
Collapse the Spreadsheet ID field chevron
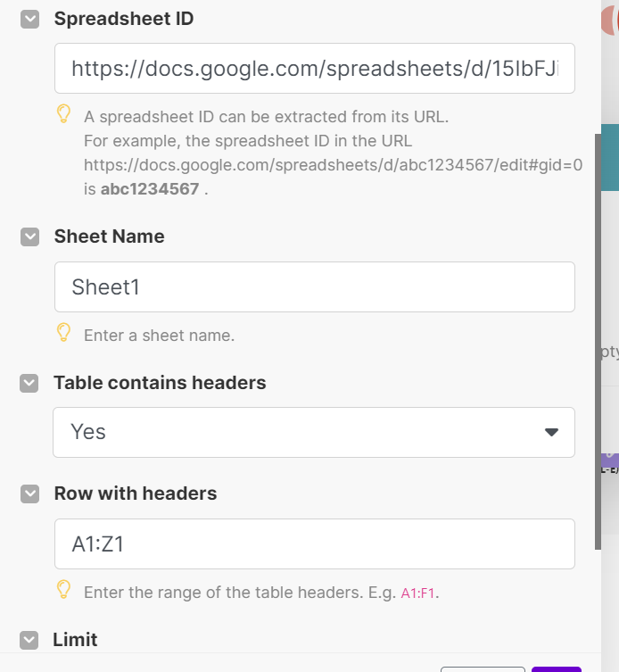coord(29,19)
